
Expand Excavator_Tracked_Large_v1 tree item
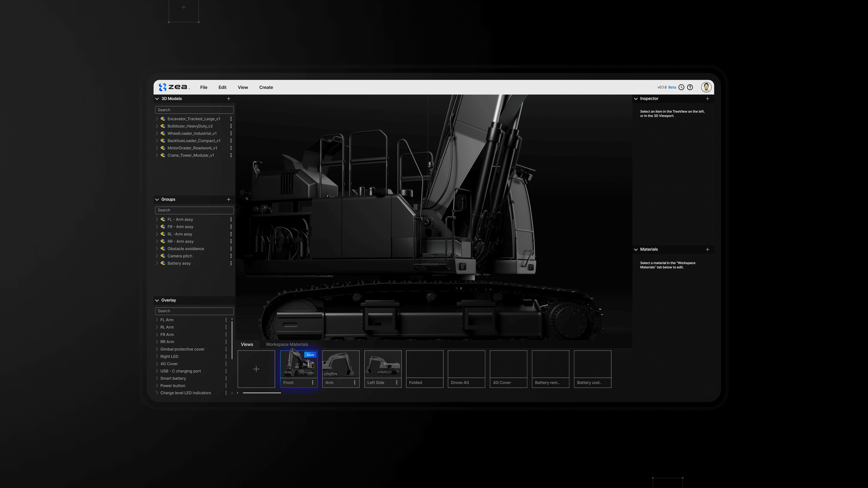point(157,119)
